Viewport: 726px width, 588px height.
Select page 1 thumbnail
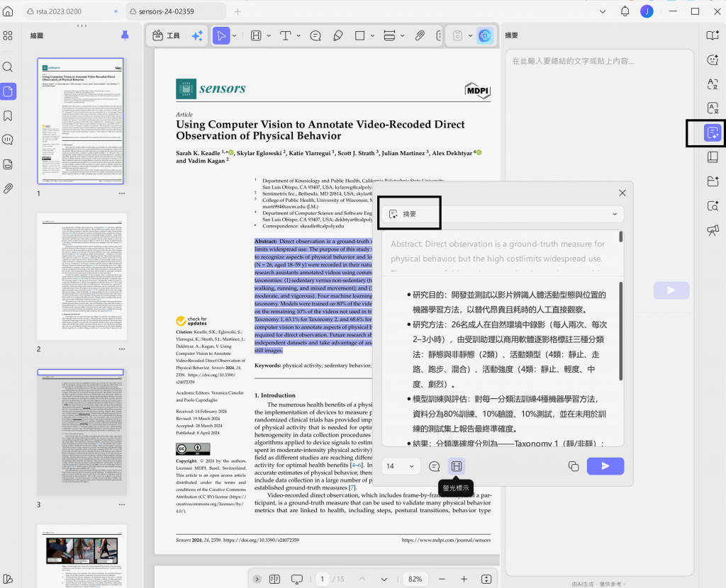81,121
